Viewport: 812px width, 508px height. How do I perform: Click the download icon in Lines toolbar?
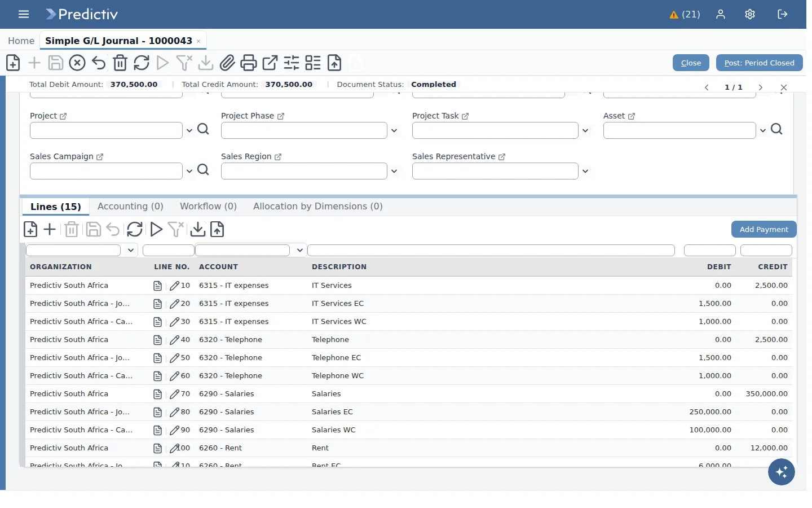198,229
